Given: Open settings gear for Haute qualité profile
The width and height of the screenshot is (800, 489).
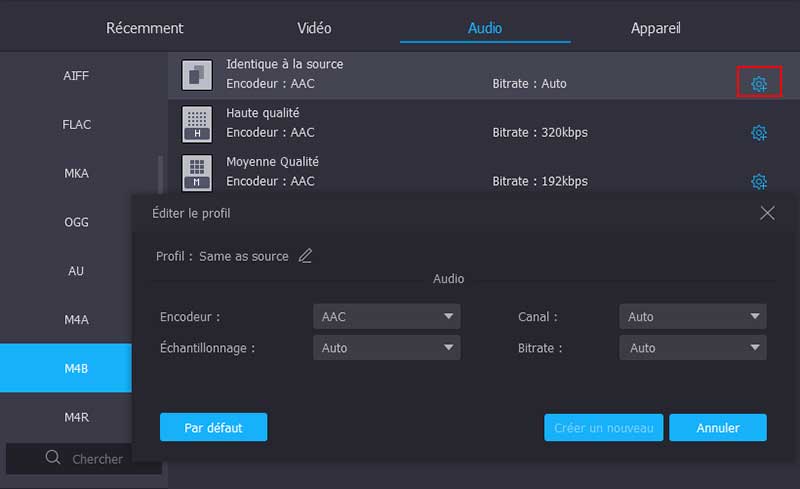Looking at the screenshot, I should coord(759,132).
